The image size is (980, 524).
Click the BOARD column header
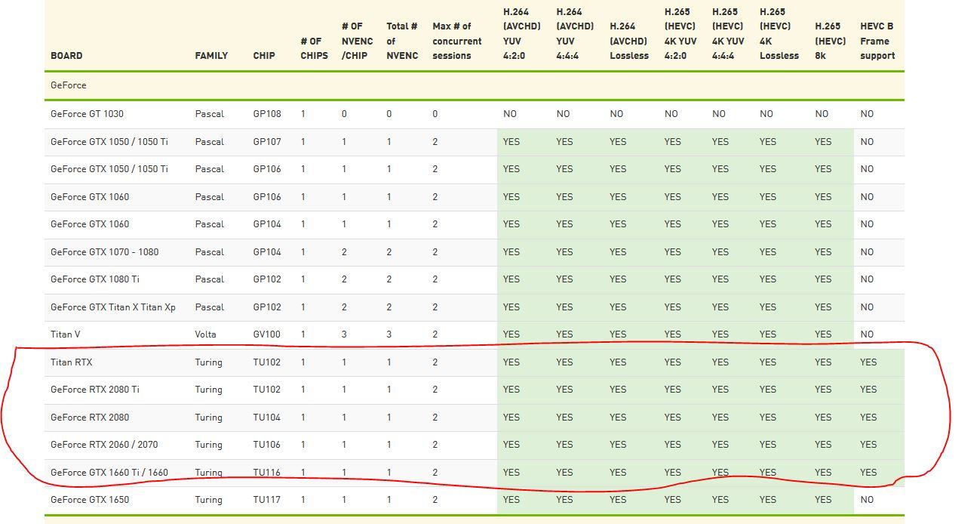(x=66, y=56)
